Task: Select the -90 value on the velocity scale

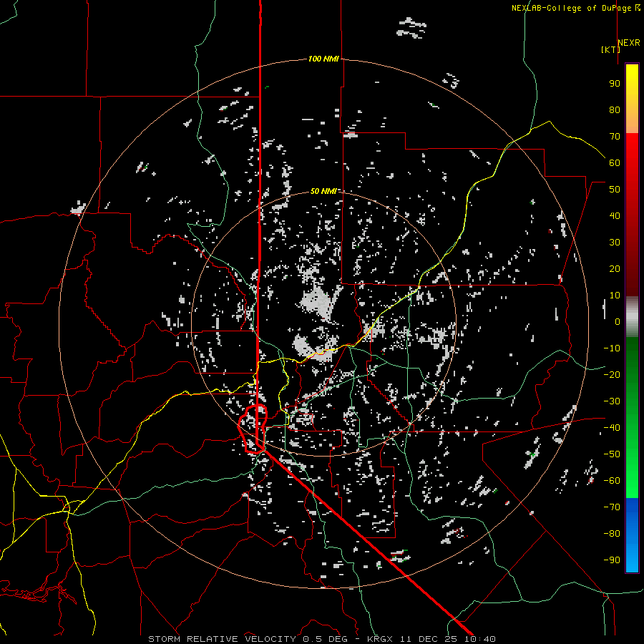Action: tap(612, 560)
